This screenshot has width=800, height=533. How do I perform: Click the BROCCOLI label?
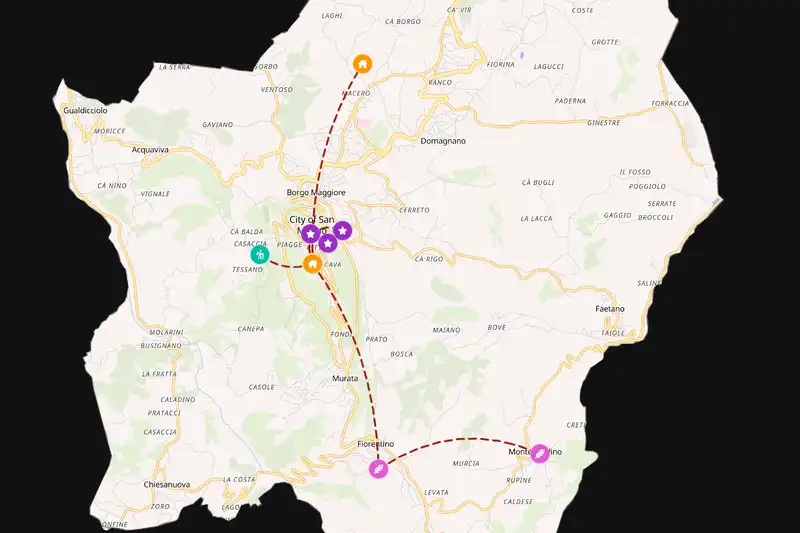[x=655, y=217]
